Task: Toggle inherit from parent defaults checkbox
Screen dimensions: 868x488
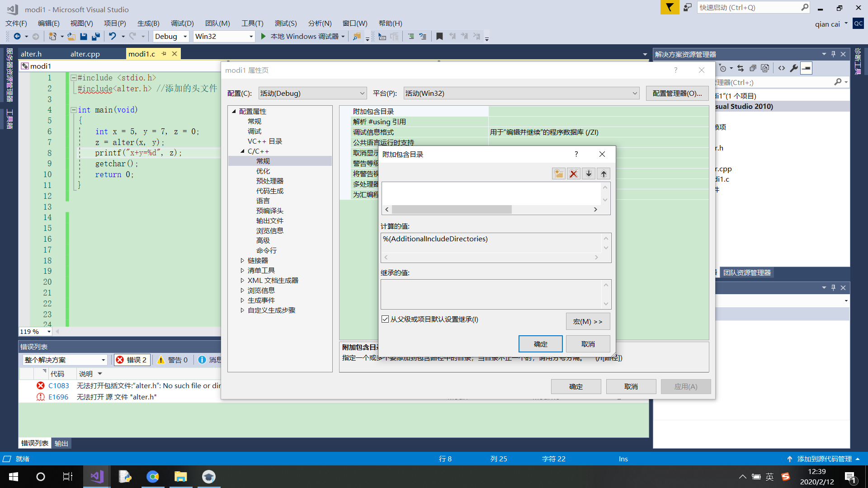Action: click(385, 319)
